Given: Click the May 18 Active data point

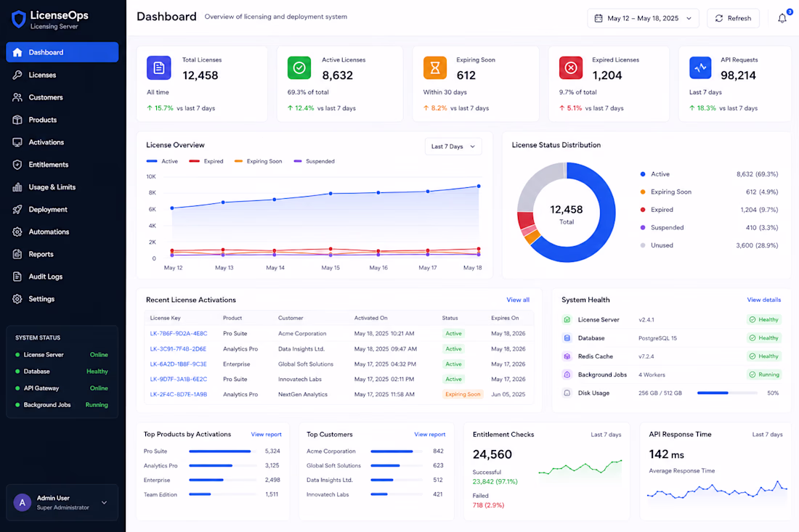Looking at the screenshot, I should coord(479,187).
